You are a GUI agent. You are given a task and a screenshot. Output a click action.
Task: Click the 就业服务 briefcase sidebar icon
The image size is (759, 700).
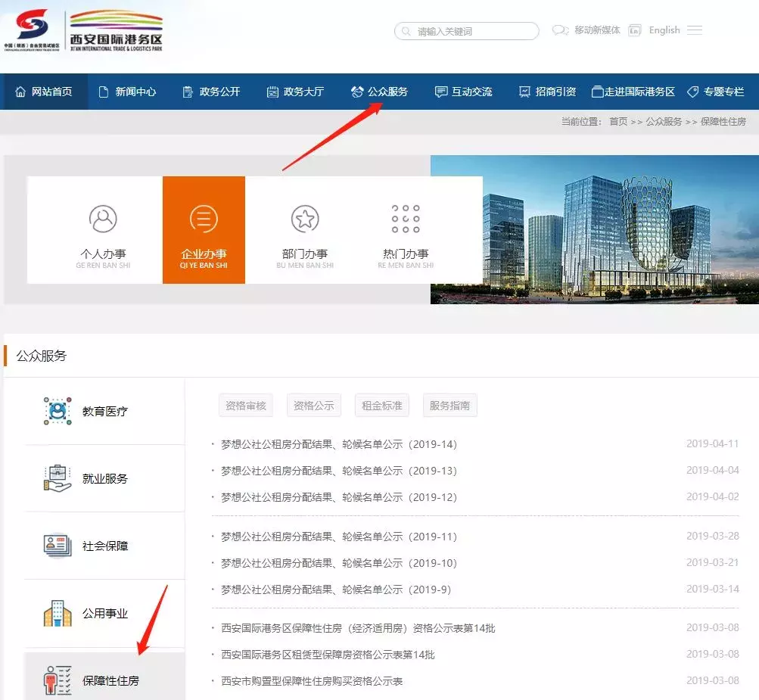pos(55,478)
